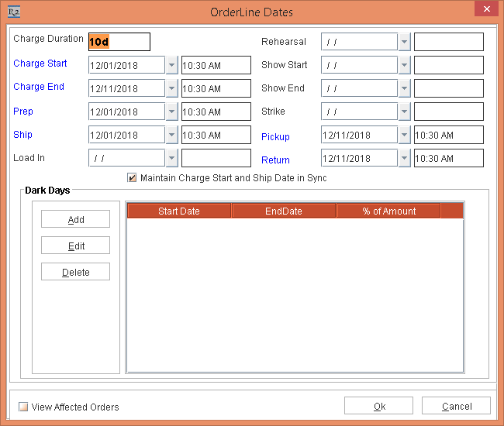The image size is (504, 426).
Task: Open the Charge Start date dropdown
Action: 171,65
